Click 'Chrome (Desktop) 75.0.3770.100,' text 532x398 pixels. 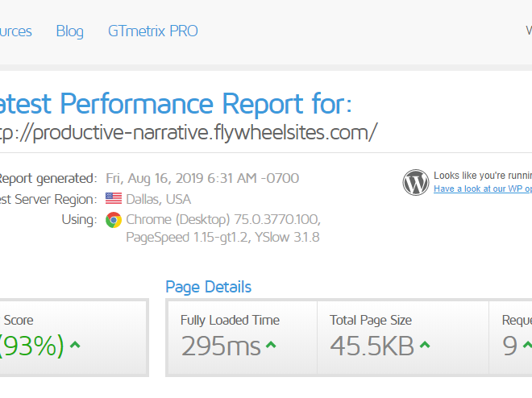point(223,220)
